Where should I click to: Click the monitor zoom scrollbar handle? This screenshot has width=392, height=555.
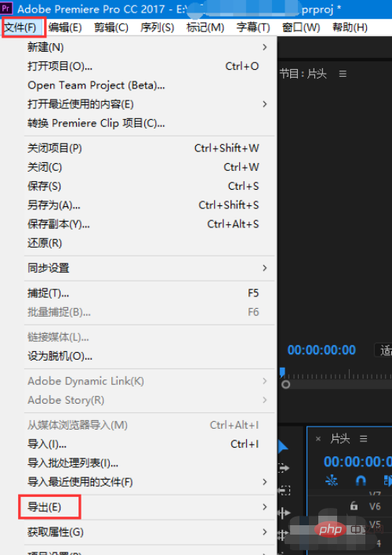point(286,384)
